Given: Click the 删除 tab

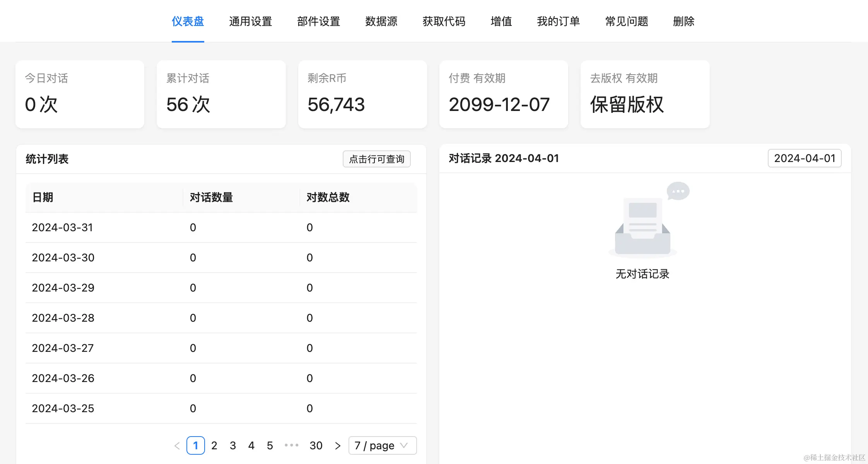Looking at the screenshot, I should 683,21.
